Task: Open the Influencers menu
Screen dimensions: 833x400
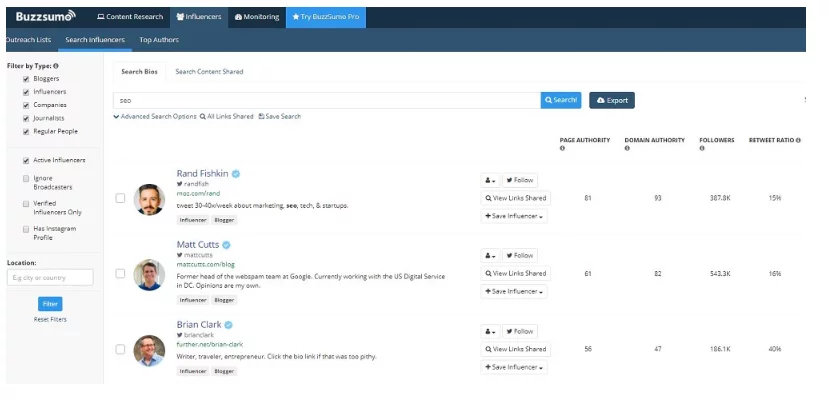Action: 199,17
